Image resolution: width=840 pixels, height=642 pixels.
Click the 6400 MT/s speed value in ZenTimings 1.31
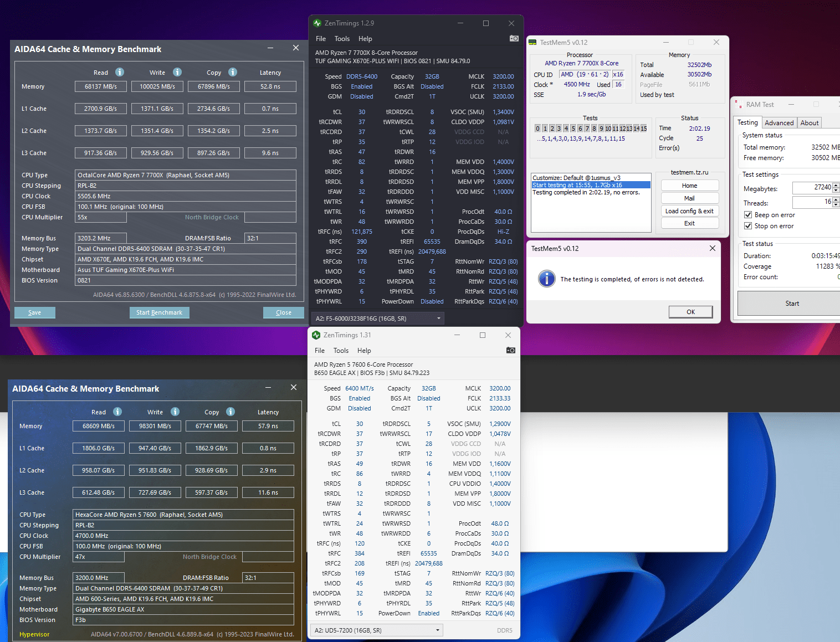point(360,388)
